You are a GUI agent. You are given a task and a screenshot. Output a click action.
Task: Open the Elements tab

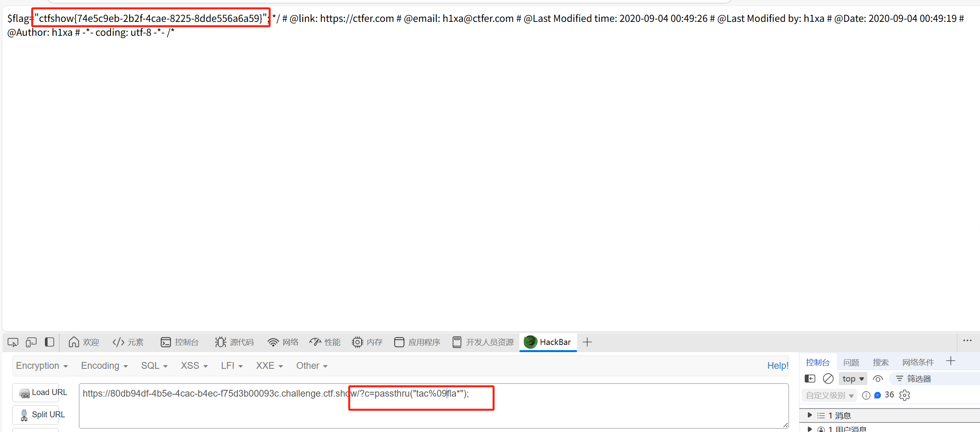(128, 342)
